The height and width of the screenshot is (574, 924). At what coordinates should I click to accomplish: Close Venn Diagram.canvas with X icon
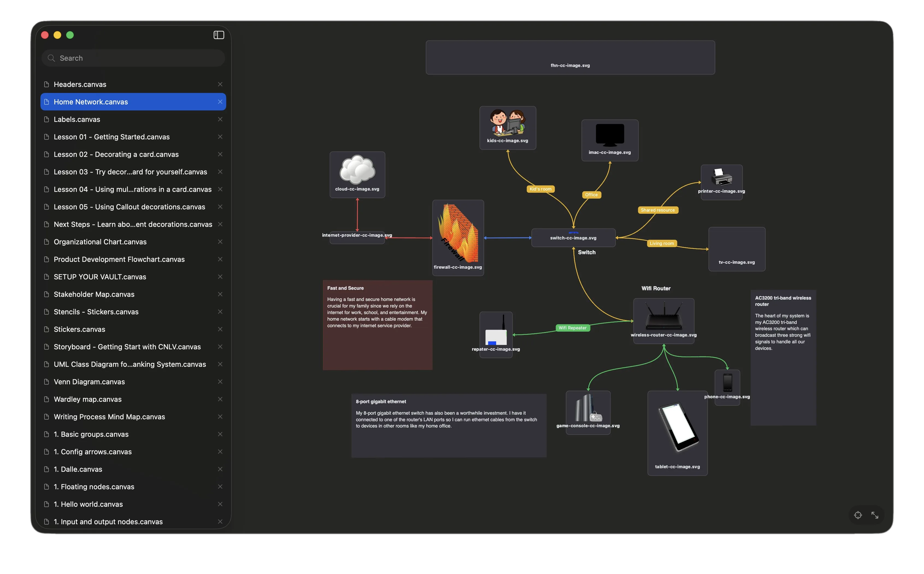220,382
